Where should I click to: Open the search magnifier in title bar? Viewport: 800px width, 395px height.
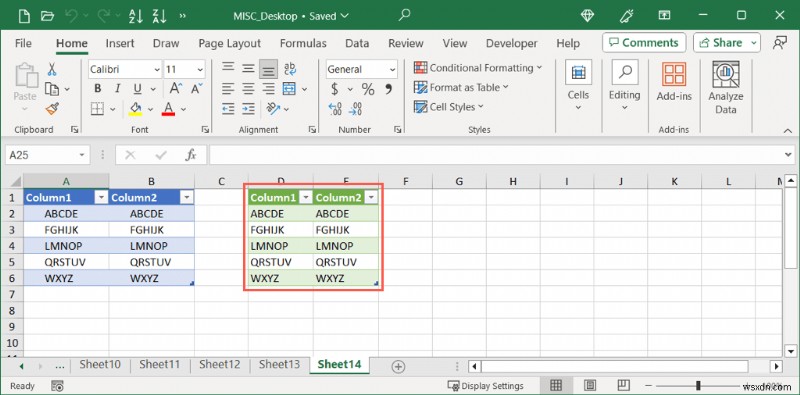point(405,15)
